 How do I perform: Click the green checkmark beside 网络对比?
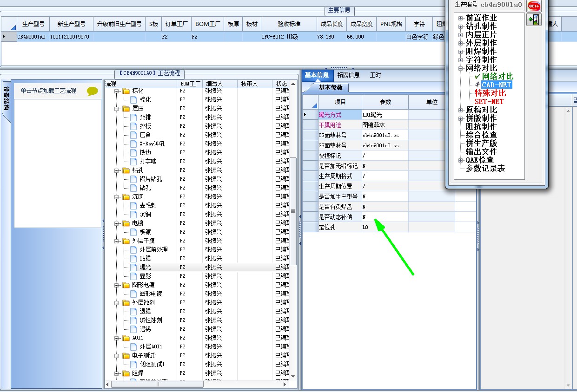[x=478, y=76]
